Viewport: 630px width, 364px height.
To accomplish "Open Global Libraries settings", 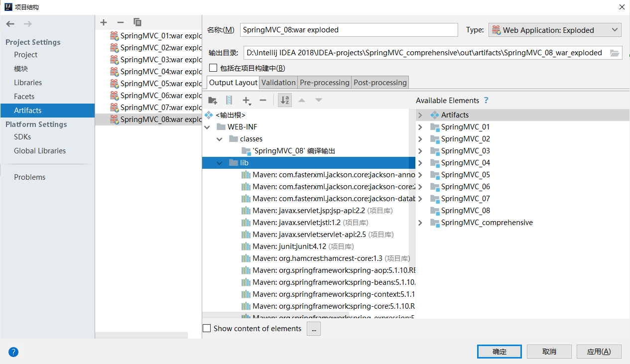I will pyautogui.click(x=40, y=150).
